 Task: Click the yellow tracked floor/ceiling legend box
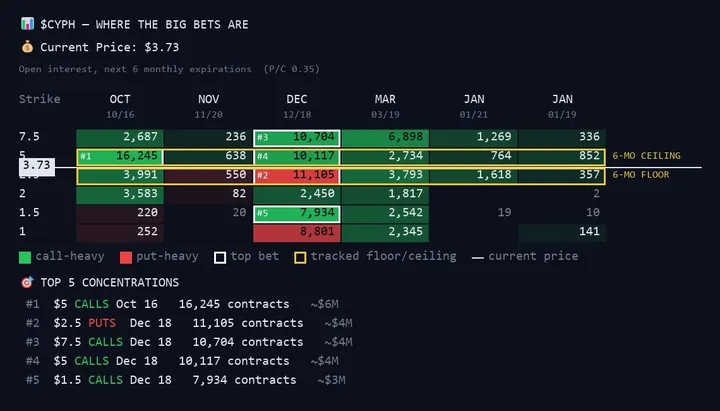[300, 258]
